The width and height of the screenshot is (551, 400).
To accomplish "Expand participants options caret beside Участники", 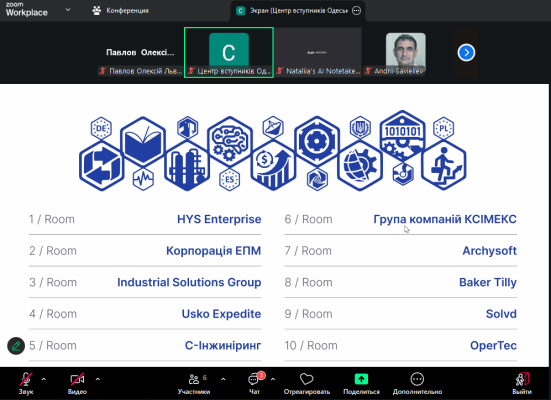I will [x=223, y=379].
